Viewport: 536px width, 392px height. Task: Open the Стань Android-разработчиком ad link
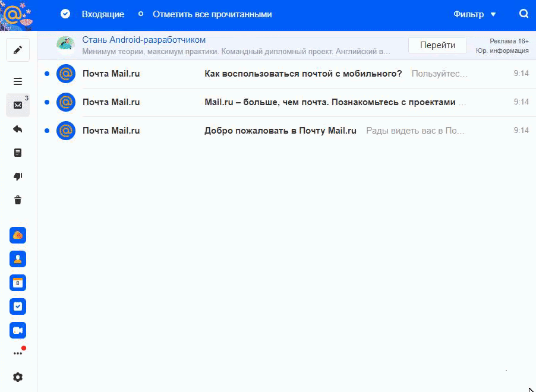(144, 40)
